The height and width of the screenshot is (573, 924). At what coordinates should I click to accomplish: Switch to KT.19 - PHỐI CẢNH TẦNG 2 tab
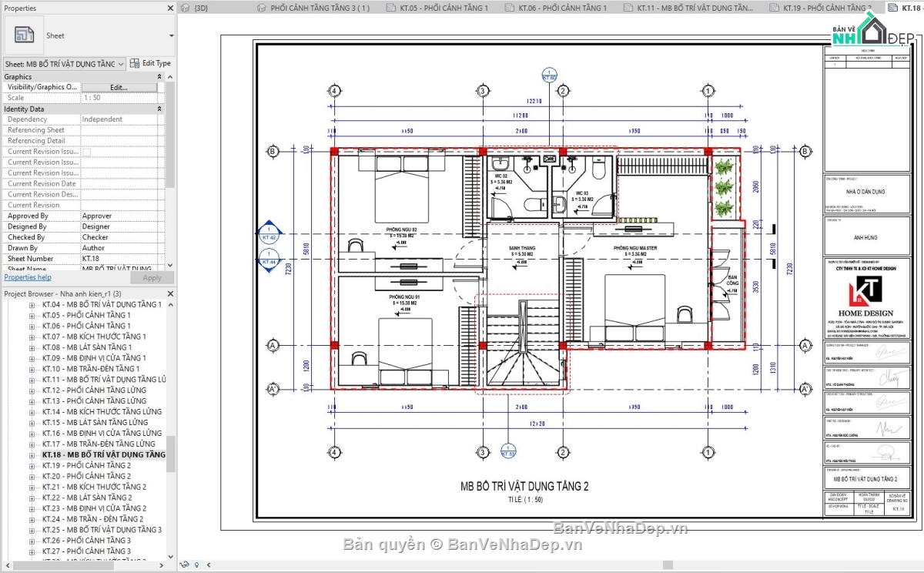pyautogui.click(x=827, y=8)
